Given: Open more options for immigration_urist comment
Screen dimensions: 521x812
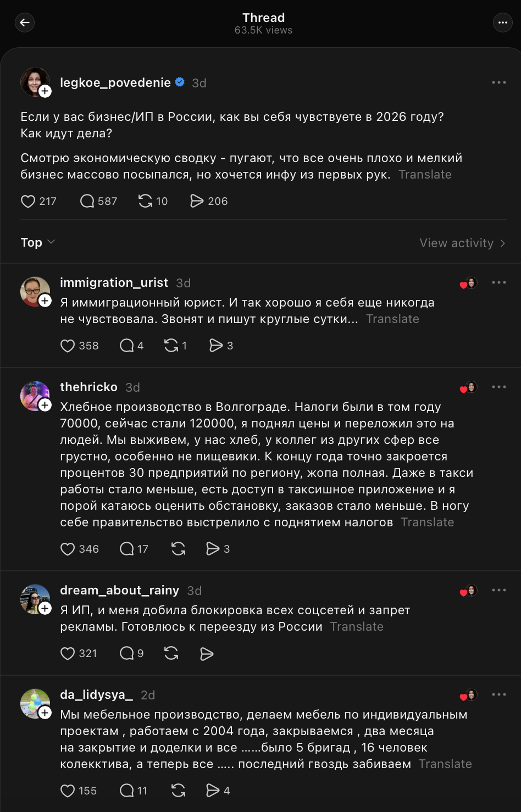Looking at the screenshot, I should pyautogui.click(x=499, y=282).
